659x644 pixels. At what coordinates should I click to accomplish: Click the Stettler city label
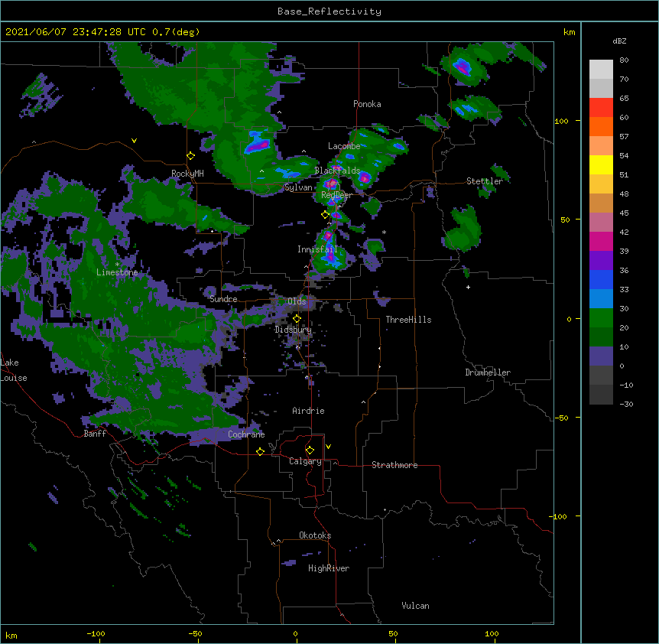tap(485, 181)
